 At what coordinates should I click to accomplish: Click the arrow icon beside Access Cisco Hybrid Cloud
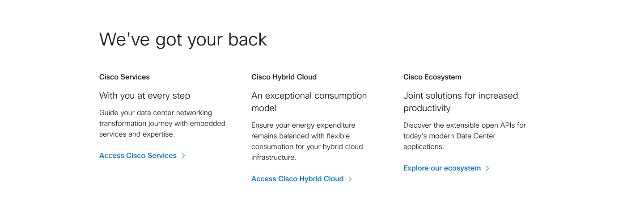pyautogui.click(x=350, y=179)
